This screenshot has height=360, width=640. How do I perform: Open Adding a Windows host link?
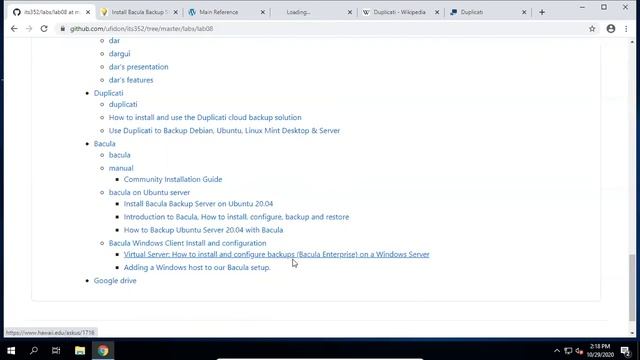tap(197, 267)
